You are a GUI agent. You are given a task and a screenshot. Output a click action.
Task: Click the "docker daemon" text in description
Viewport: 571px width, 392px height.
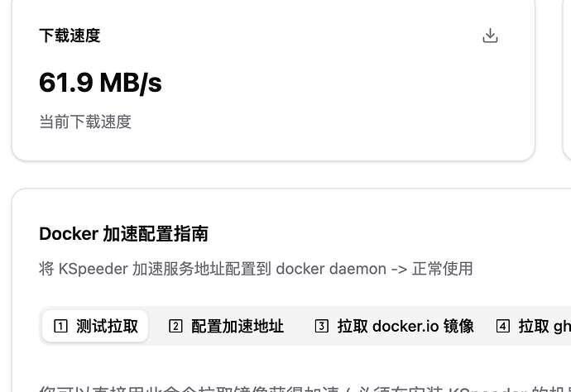[331, 269]
